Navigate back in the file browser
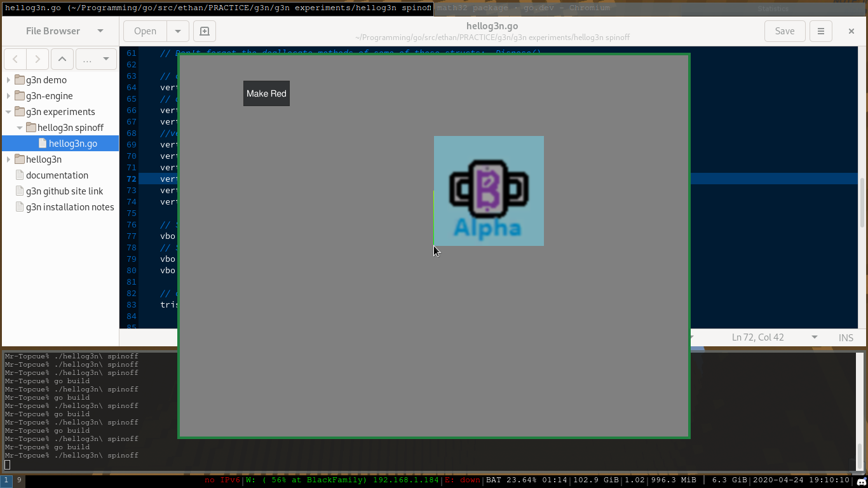The height and width of the screenshot is (488, 868). point(15,59)
